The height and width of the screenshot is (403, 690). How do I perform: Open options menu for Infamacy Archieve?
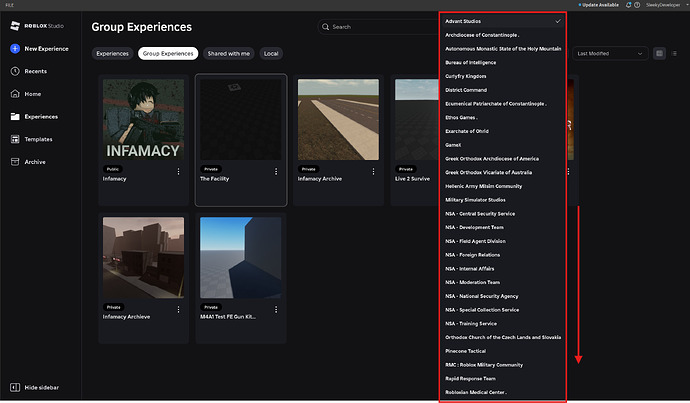(178, 310)
